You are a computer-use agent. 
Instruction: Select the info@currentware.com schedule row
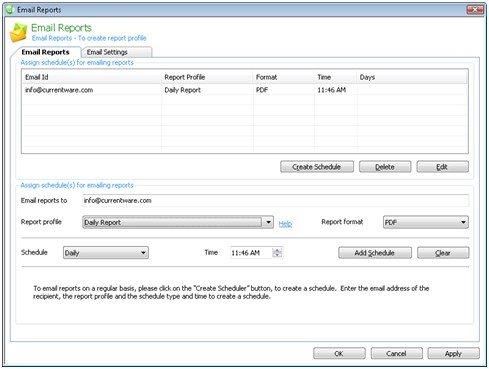click(245, 90)
